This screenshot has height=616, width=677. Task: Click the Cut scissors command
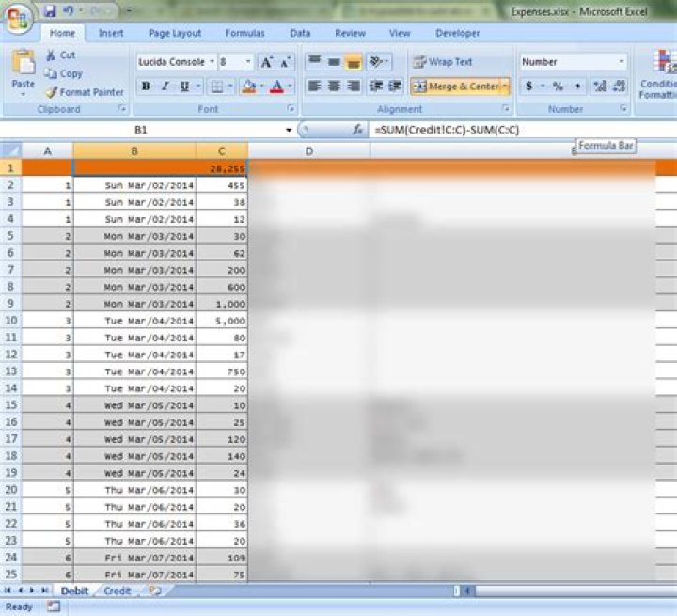pos(60,55)
